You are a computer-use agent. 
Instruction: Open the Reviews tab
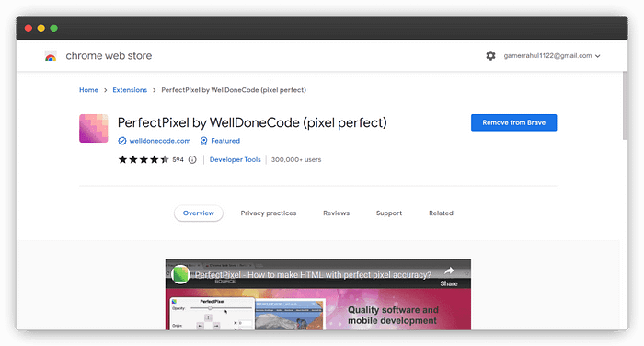click(336, 213)
